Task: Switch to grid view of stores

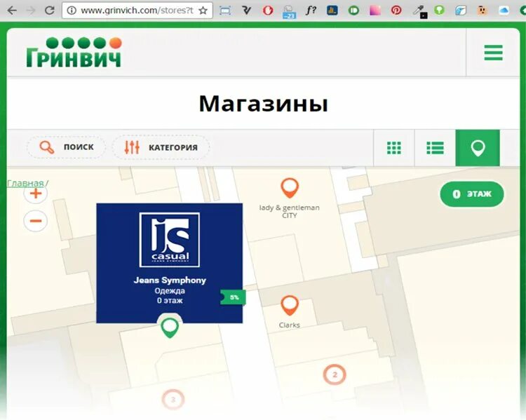Action: (x=394, y=148)
